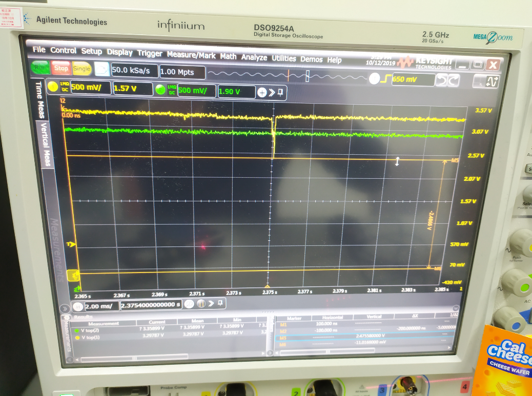Screen dimensions: 532x396
Task: Open the Display menu
Action: pyautogui.click(x=119, y=52)
